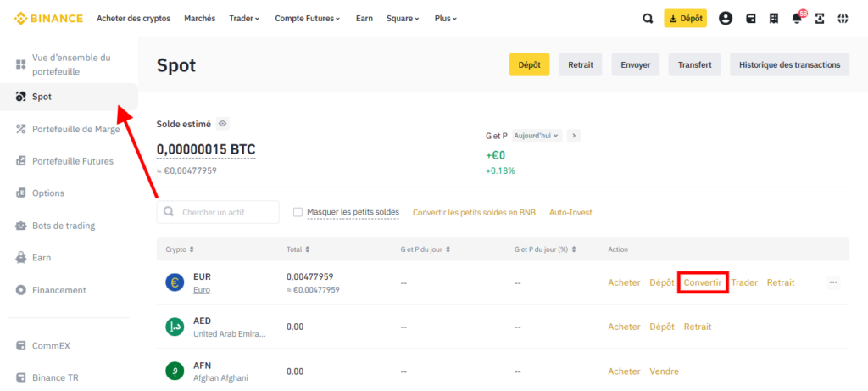The image size is (868, 391).
Task: Open Historique des transactions
Action: [789, 64]
